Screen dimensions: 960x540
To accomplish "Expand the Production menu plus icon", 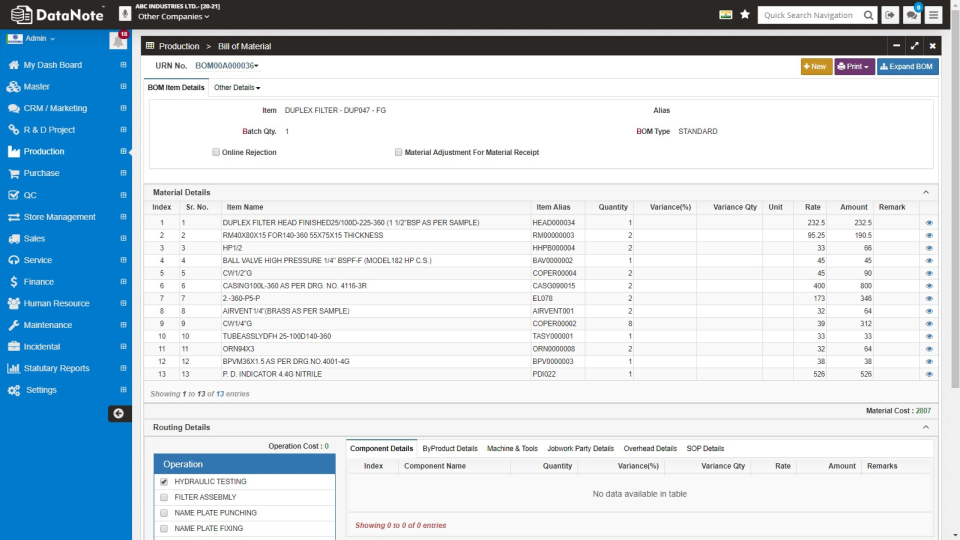I will click(x=123, y=151).
